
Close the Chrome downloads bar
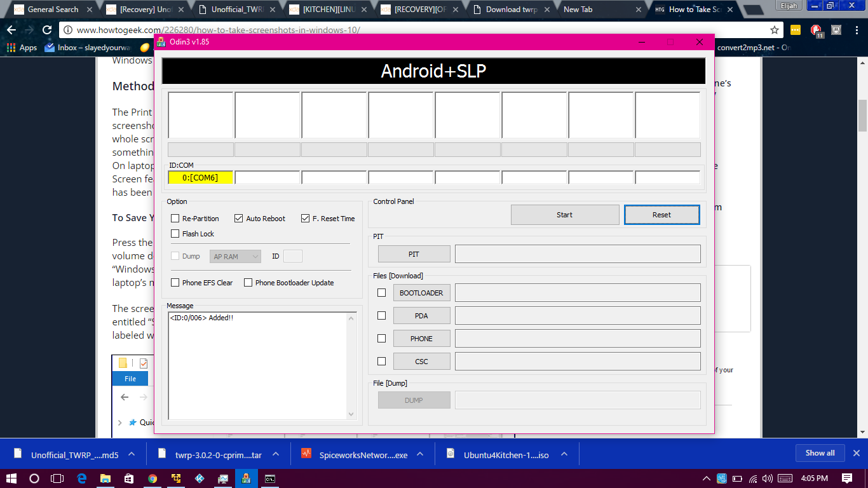coord(856,453)
